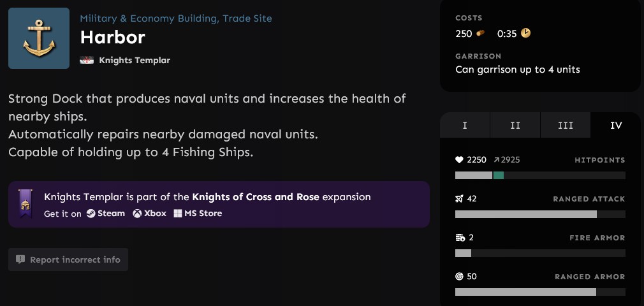644x306 pixels.
Task: Open the Steam store link
Action: (x=106, y=214)
